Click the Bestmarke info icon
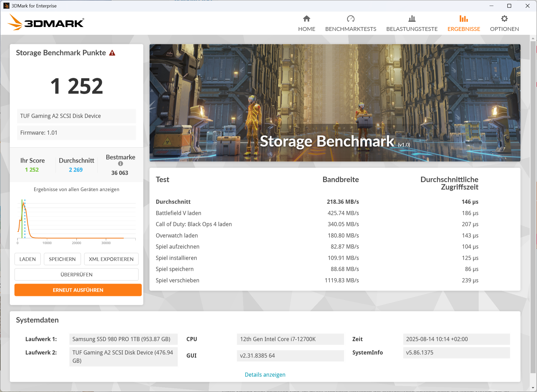The image size is (537, 392). 120,164
